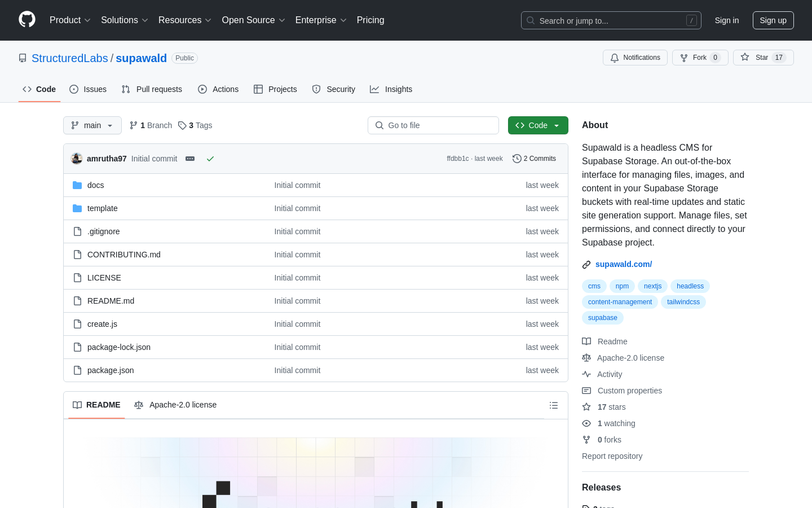Open the .gitignore file
This screenshot has height=508, width=812.
(x=104, y=231)
